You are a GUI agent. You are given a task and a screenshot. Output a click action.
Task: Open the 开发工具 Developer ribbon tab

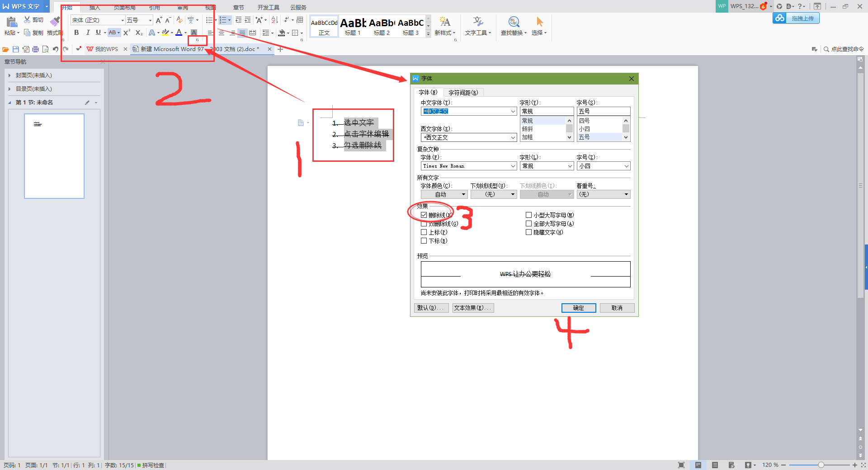(x=269, y=8)
